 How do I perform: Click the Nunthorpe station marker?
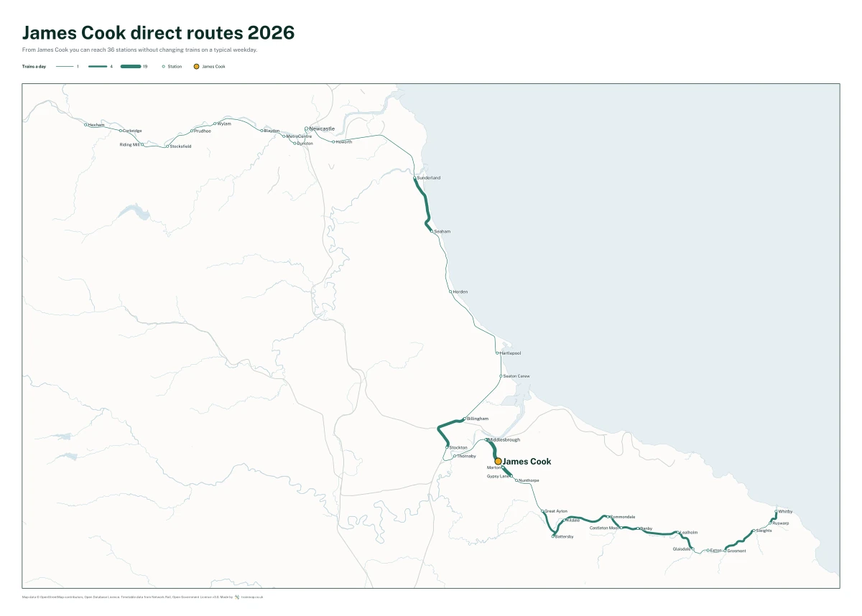point(516,480)
